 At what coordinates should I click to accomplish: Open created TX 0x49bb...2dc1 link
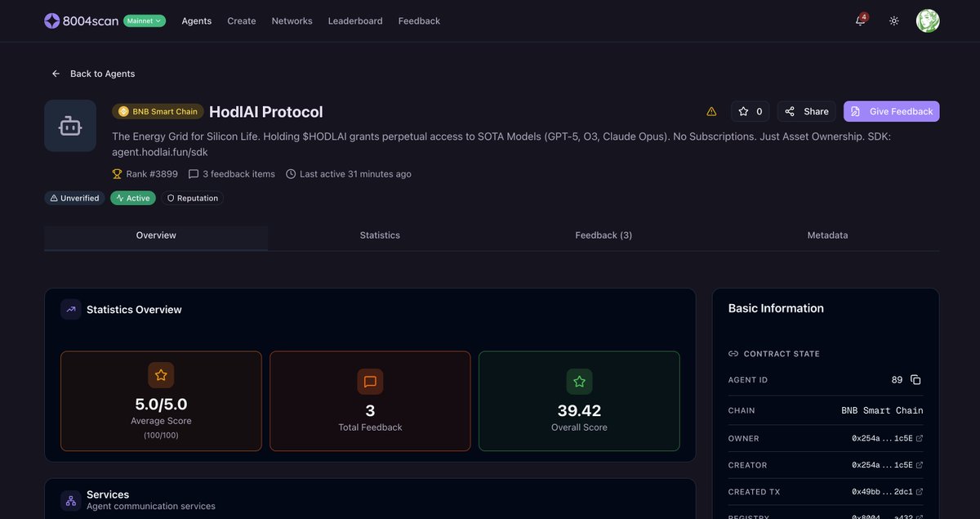(x=888, y=492)
